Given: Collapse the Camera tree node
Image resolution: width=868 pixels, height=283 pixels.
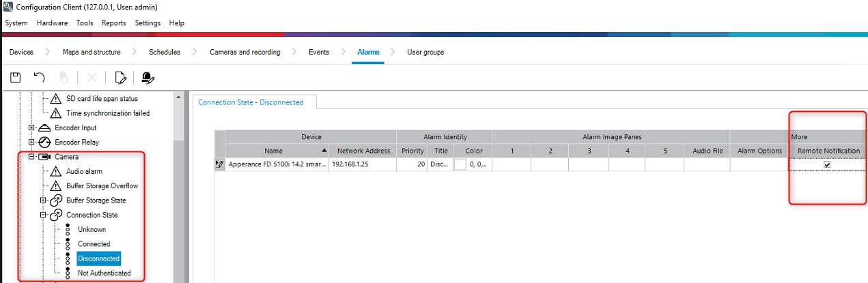Looking at the screenshot, I should click(x=31, y=157).
